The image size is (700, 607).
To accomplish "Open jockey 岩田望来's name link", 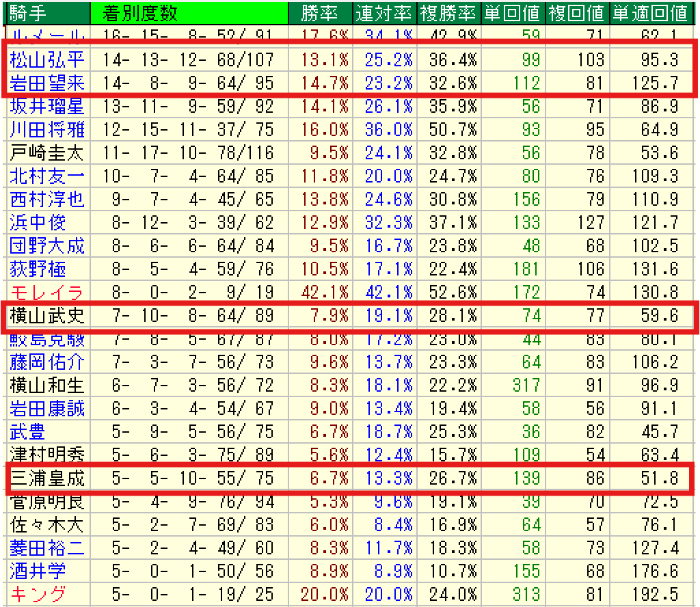I will pos(46,83).
